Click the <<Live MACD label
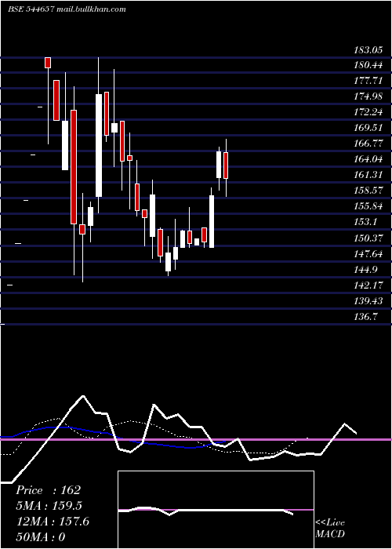The height and width of the screenshot is (549, 392). pyautogui.click(x=330, y=529)
